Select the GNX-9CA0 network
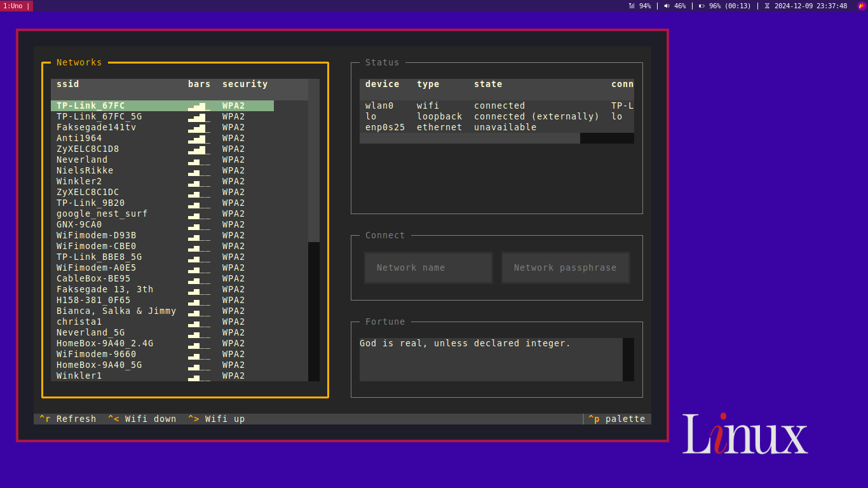868x488 pixels. 162,224
